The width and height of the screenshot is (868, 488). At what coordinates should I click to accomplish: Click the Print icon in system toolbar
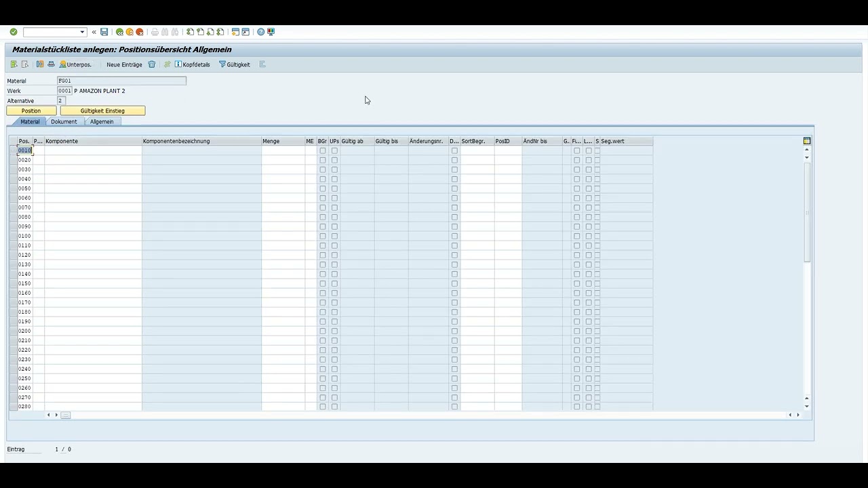point(155,32)
